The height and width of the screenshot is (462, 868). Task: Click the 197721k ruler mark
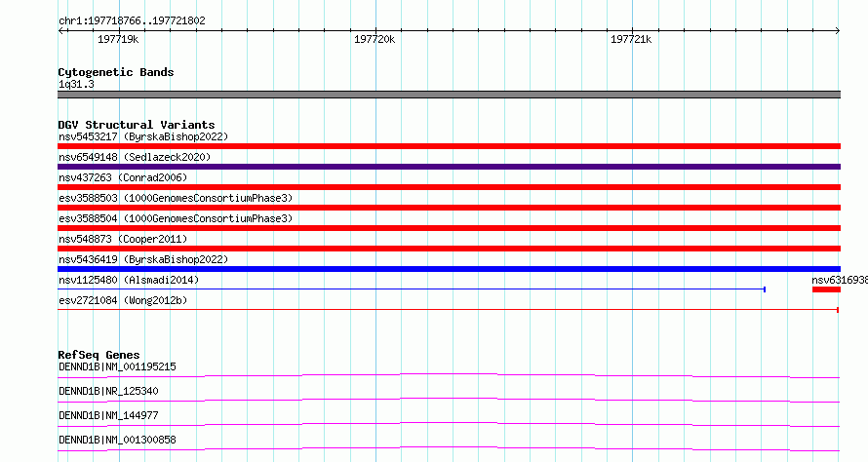[x=631, y=39]
